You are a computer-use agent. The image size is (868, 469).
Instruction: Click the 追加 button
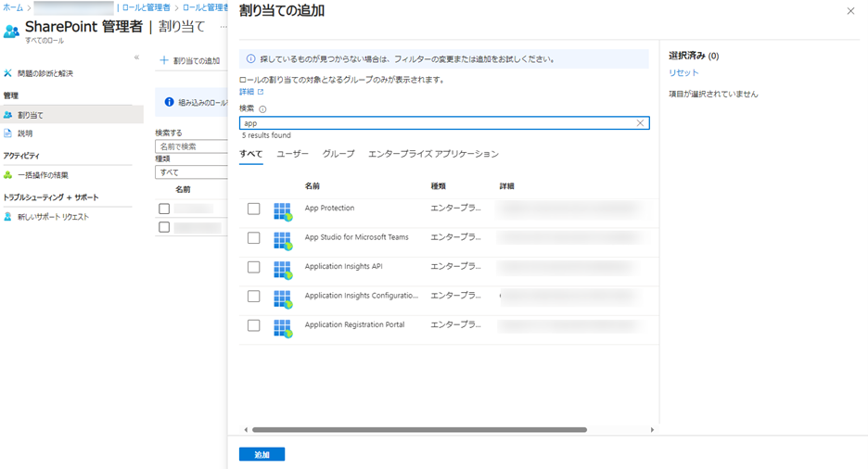pyautogui.click(x=262, y=454)
